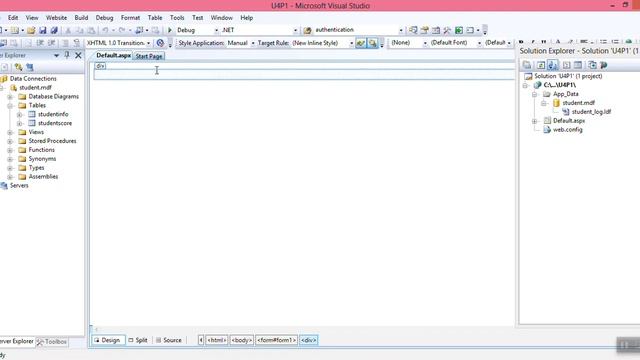Expand the studentinfo table node
This screenshot has height=360, width=640.
point(20,115)
